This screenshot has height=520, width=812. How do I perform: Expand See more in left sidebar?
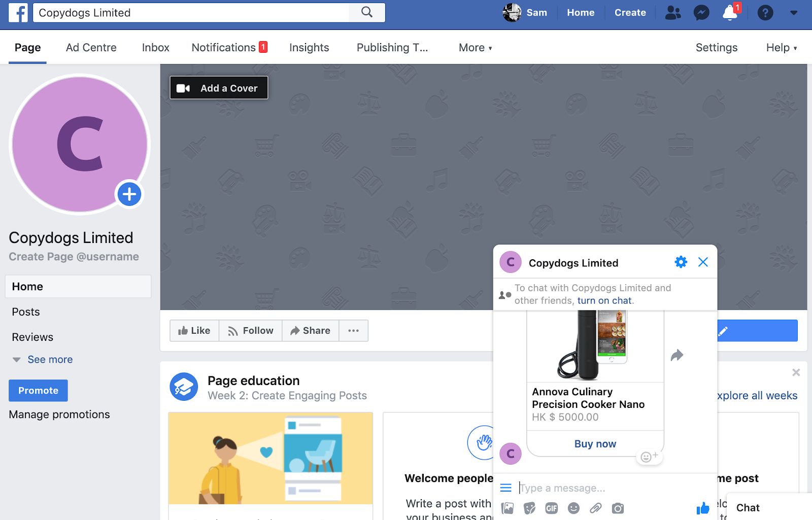pyautogui.click(x=50, y=360)
